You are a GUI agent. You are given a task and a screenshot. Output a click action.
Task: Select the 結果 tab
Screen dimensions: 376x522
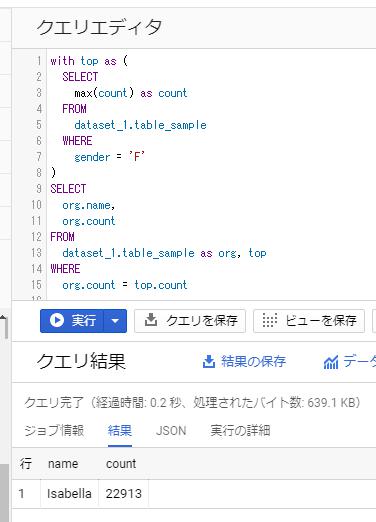[x=120, y=430]
